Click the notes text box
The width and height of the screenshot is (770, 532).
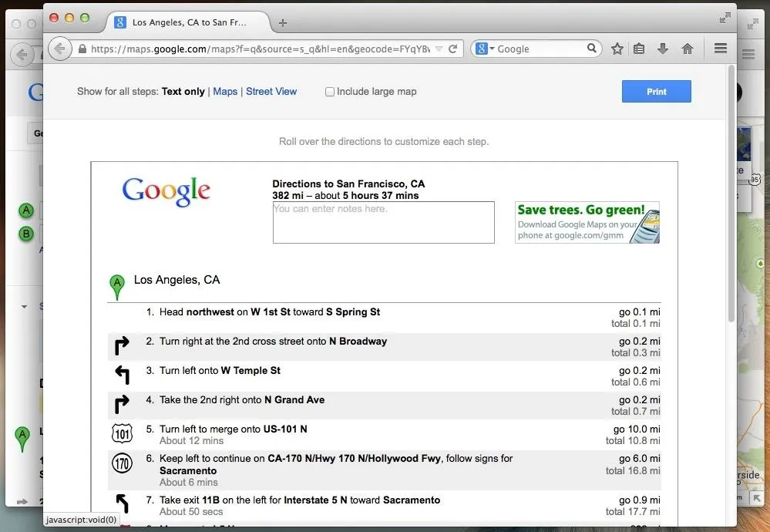(384, 223)
